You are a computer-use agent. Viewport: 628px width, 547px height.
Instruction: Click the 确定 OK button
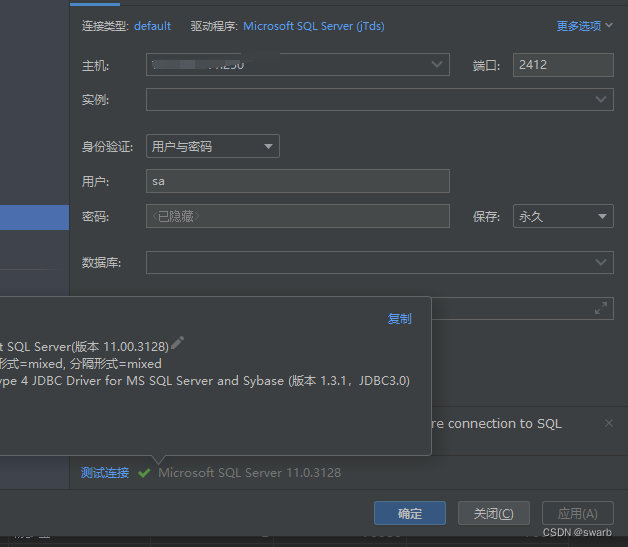410,513
